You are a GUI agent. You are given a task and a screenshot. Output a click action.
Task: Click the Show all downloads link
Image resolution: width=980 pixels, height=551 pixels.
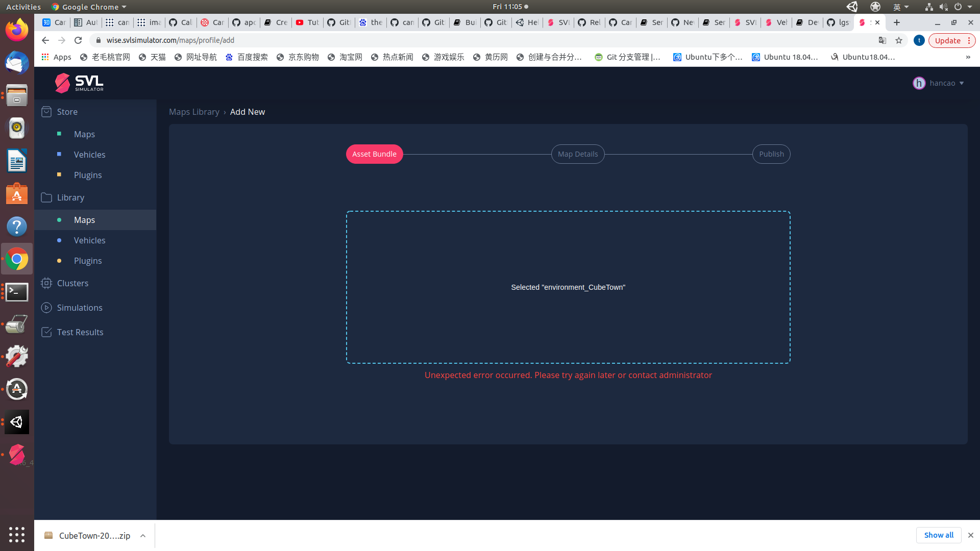pos(939,535)
